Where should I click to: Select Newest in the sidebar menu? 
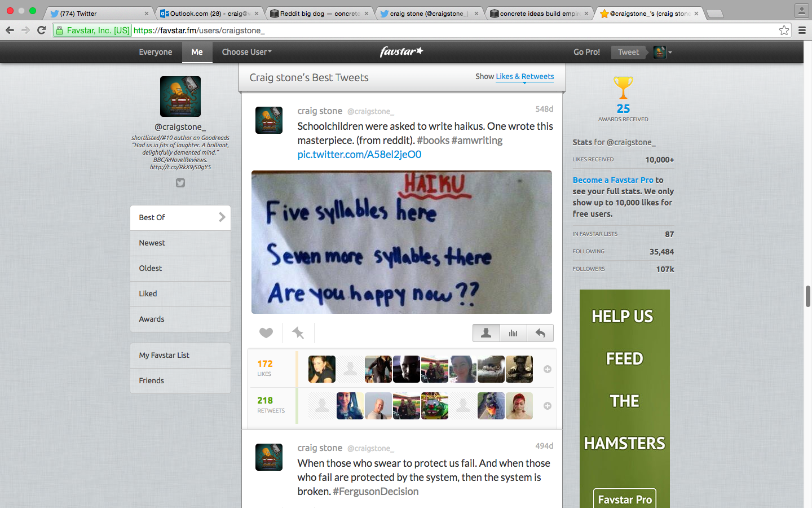(180, 243)
